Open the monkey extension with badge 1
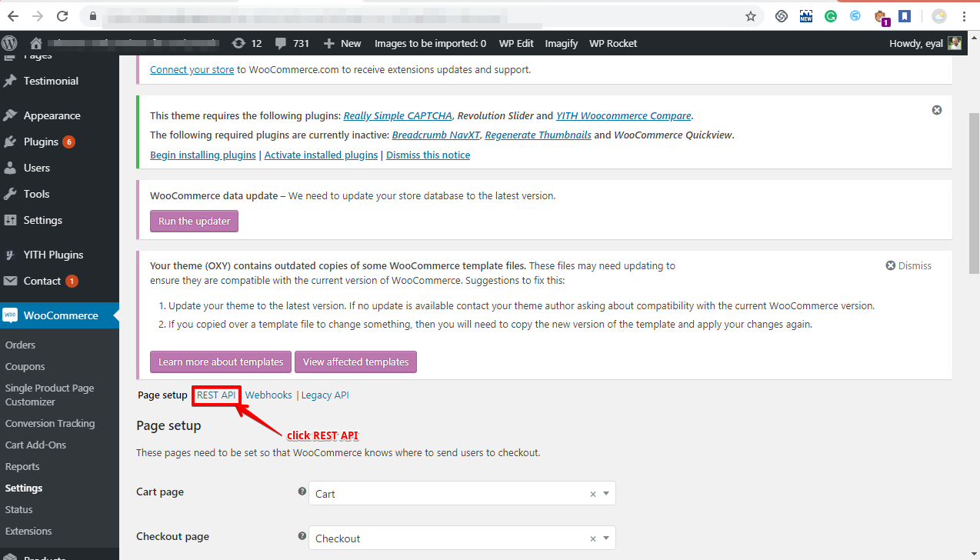 881,16
